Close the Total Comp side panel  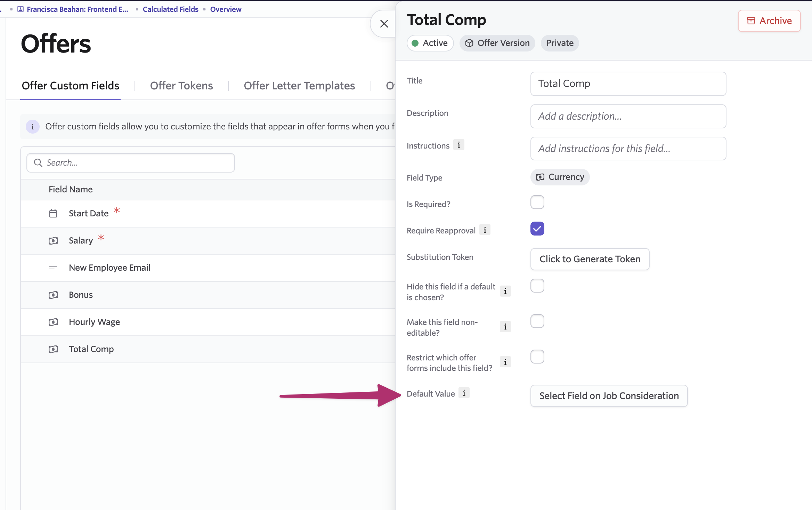point(384,24)
